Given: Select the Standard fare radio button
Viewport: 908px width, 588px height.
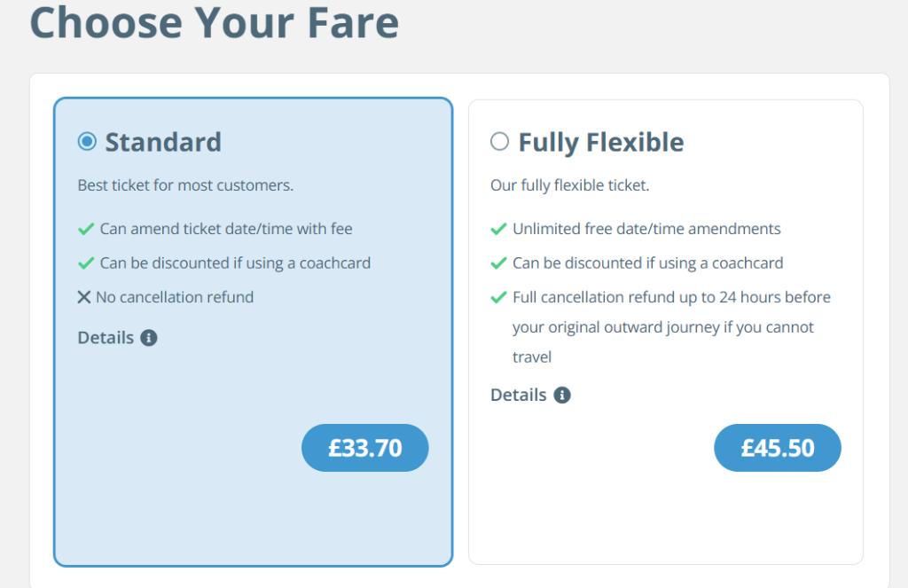Looking at the screenshot, I should (87, 141).
